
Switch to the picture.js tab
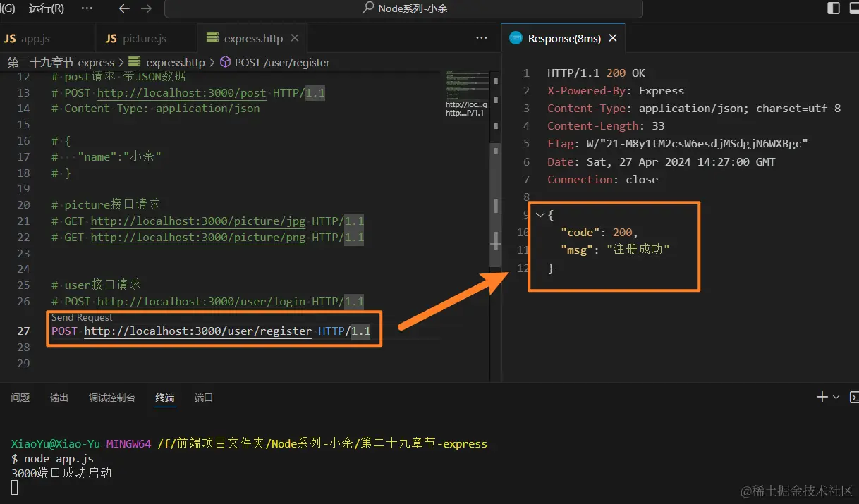pos(144,38)
